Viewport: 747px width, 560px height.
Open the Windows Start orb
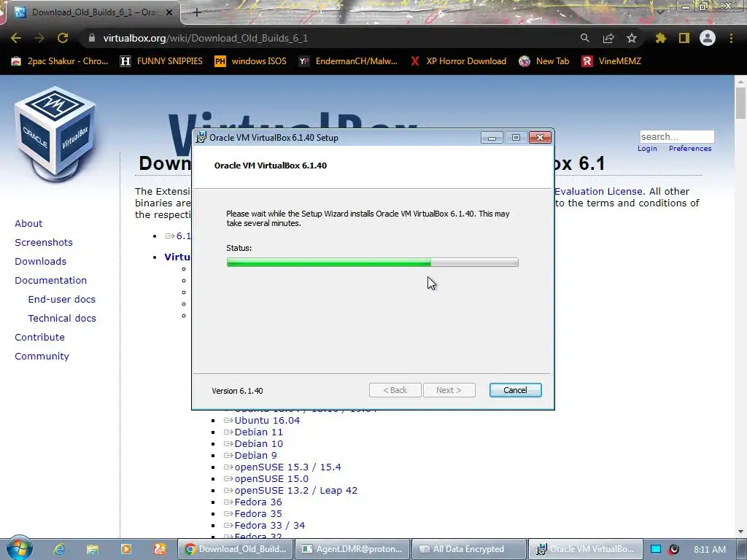(x=19, y=548)
